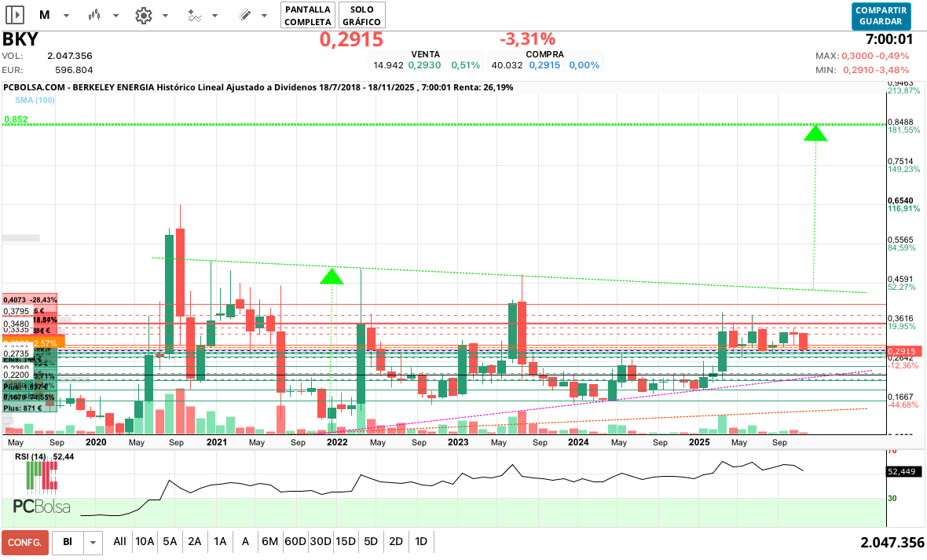Expand the drawing tools dropdown arrow
The height and width of the screenshot is (560, 927).
tap(264, 16)
